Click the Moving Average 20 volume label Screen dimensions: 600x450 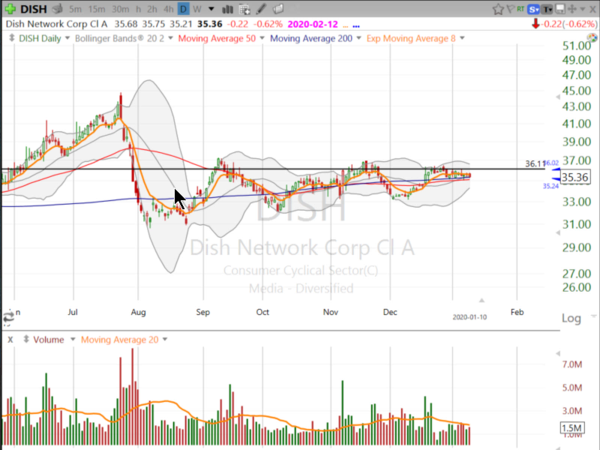[x=119, y=340]
